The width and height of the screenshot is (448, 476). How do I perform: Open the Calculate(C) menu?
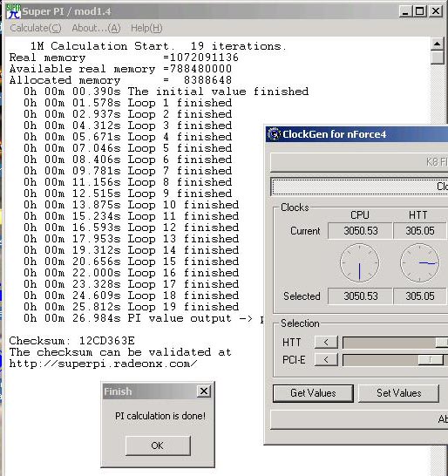[x=36, y=28]
